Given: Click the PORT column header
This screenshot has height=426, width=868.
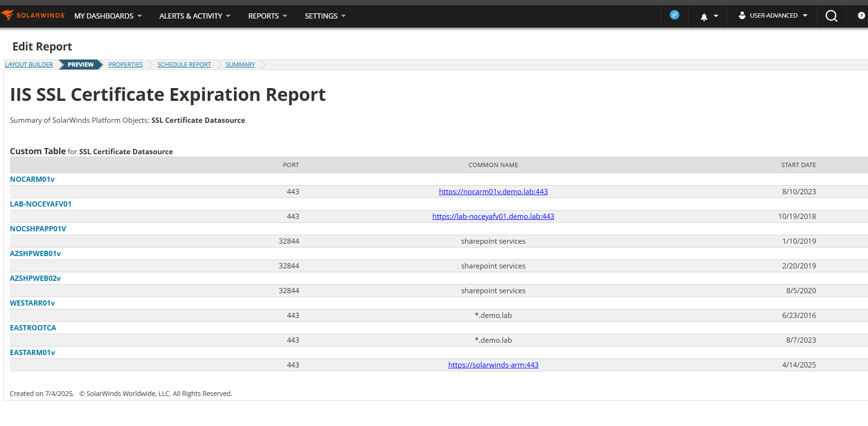Looking at the screenshot, I should (291, 165).
